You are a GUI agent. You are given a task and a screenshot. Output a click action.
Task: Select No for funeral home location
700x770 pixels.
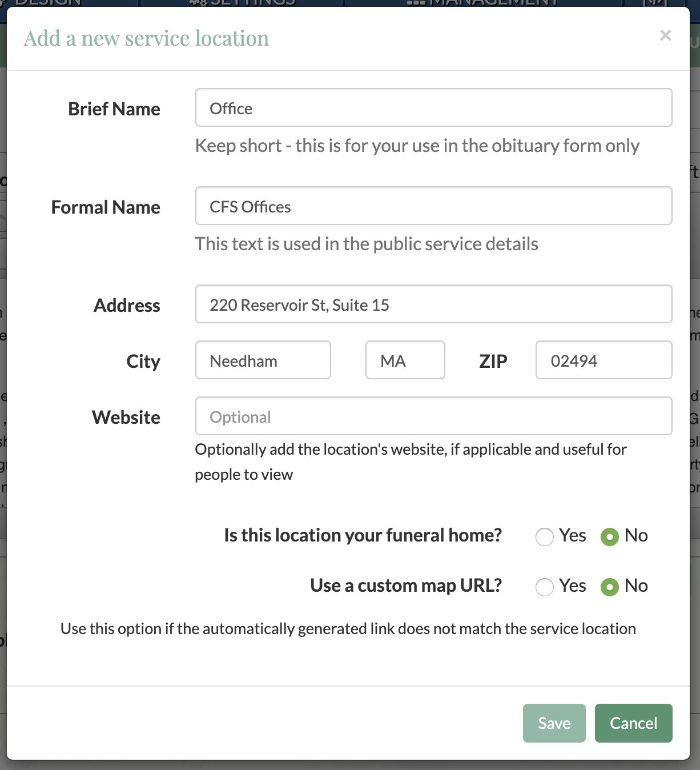coord(610,536)
